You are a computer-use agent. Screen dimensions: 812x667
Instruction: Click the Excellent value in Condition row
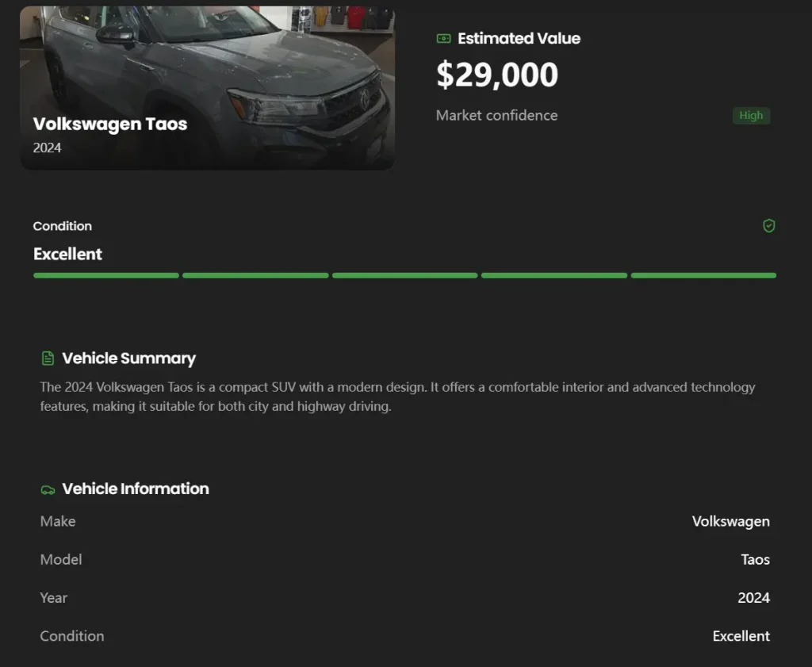point(741,635)
